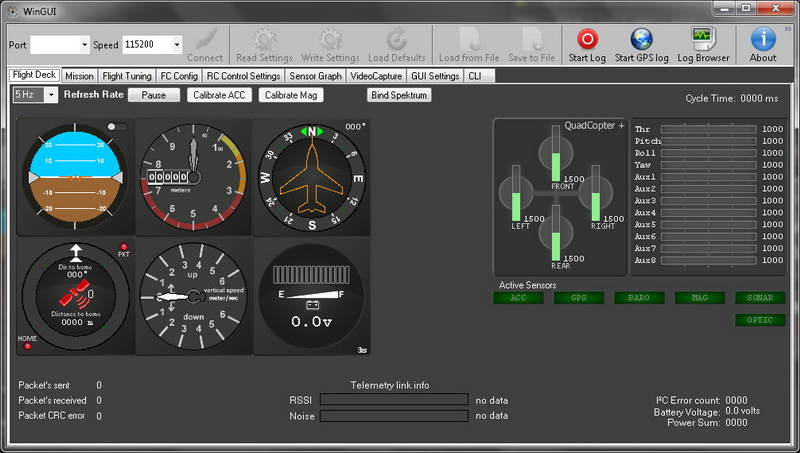Open the FC Config tab
The height and width of the screenshot is (453, 800).
(179, 76)
